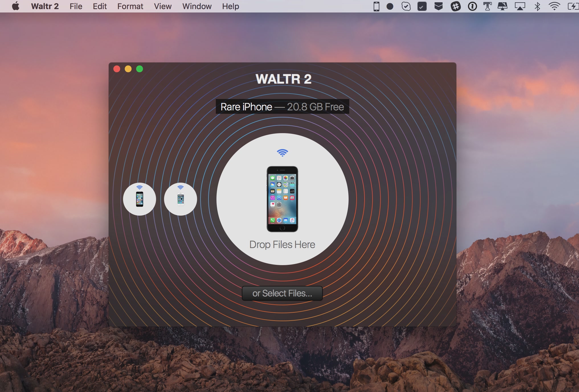Open the Window menu
579x392 pixels.
pyautogui.click(x=197, y=6)
